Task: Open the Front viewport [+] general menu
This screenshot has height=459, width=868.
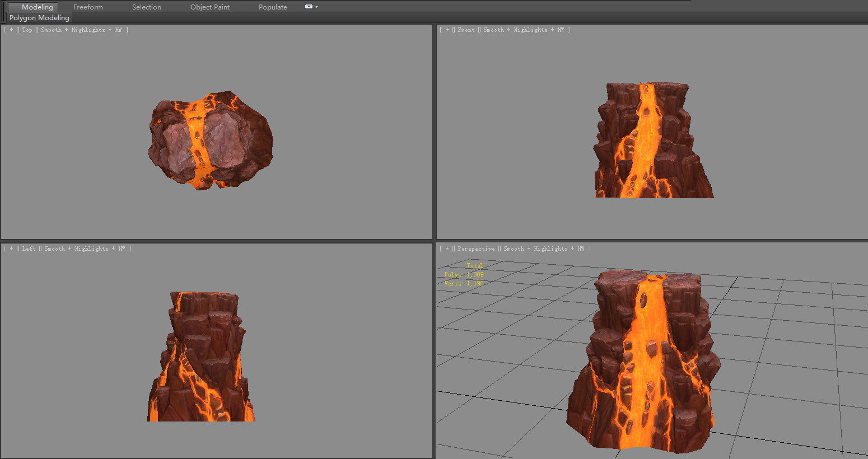Action: pyautogui.click(x=447, y=30)
